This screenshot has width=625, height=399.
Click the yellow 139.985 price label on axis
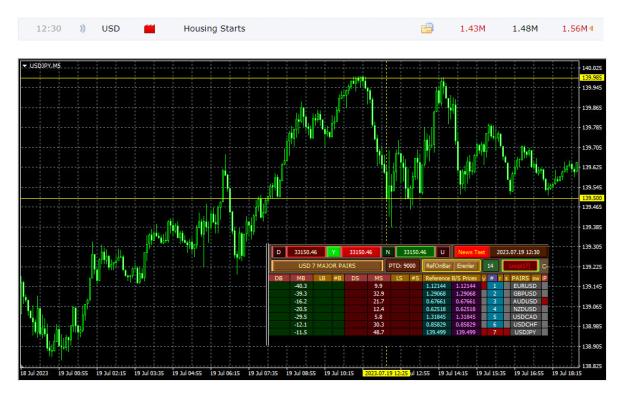point(593,77)
